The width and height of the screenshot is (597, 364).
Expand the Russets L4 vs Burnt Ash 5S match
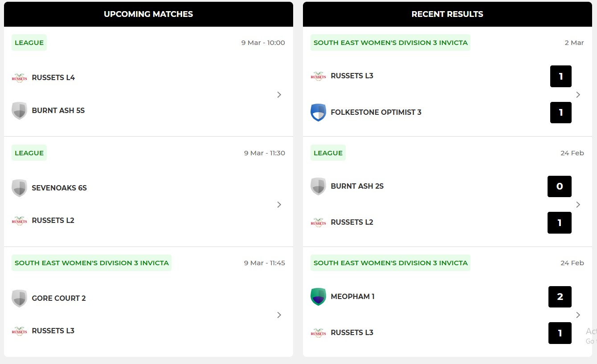[x=279, y=94]
